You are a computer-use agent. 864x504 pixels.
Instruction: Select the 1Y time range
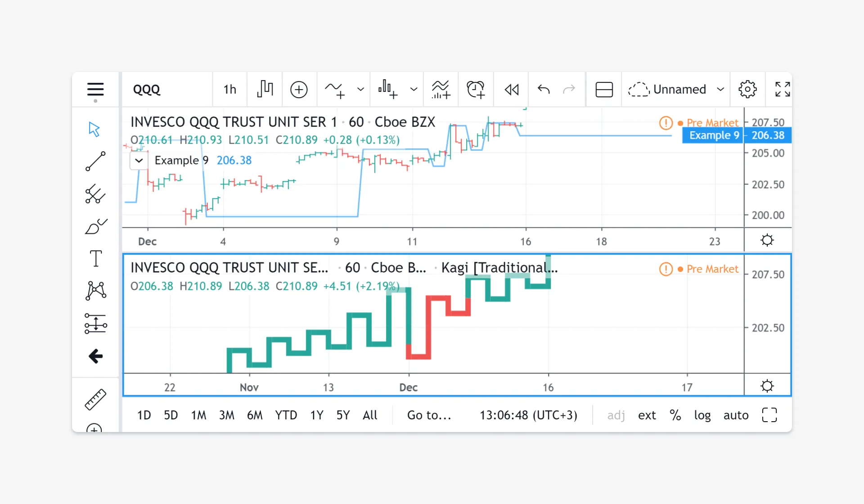(x=317, y=415)
